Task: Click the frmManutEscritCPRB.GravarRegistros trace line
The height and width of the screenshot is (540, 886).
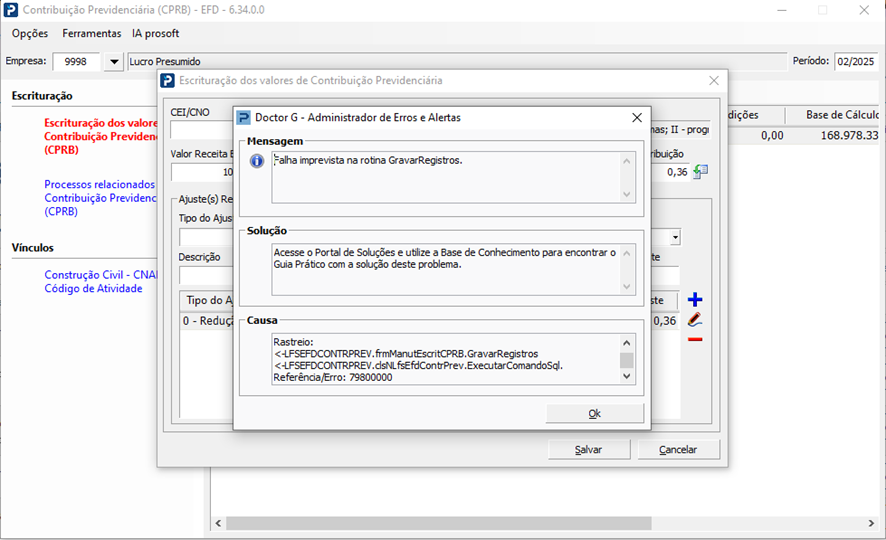Action: click(406, 354)
